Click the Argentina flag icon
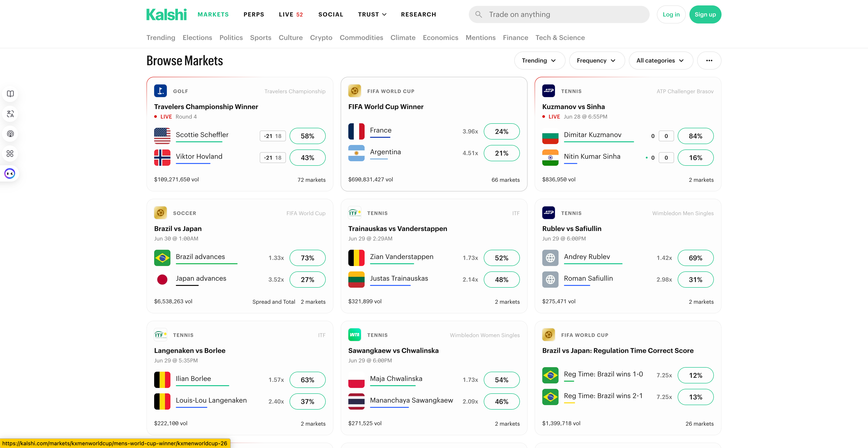Screen dimensions: 868x448 click(356, 153)
